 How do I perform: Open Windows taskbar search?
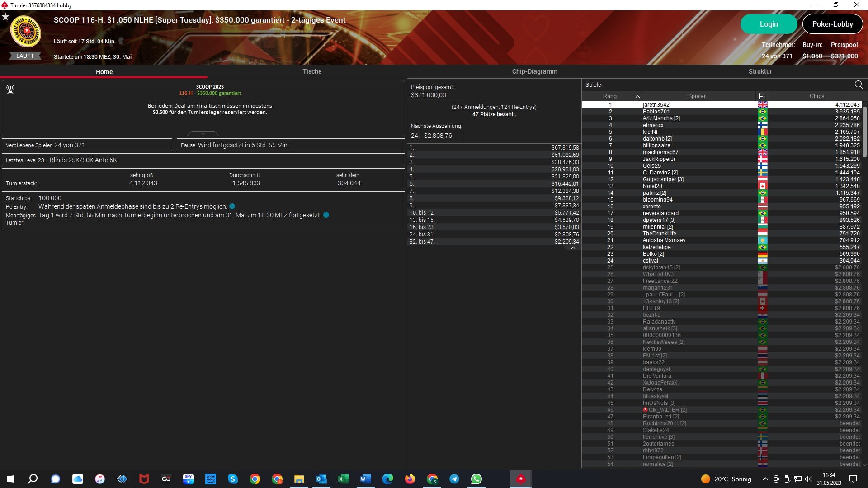coord(33,479)
